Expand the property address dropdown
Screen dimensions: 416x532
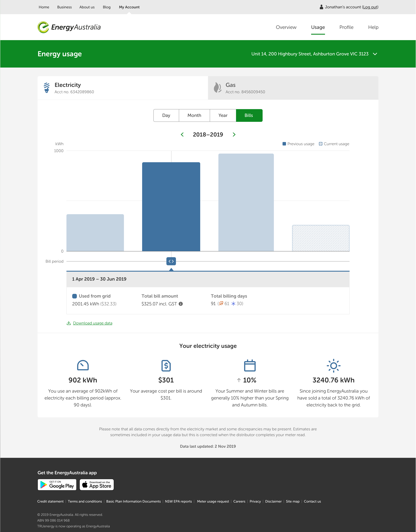[x=375, y=54]
